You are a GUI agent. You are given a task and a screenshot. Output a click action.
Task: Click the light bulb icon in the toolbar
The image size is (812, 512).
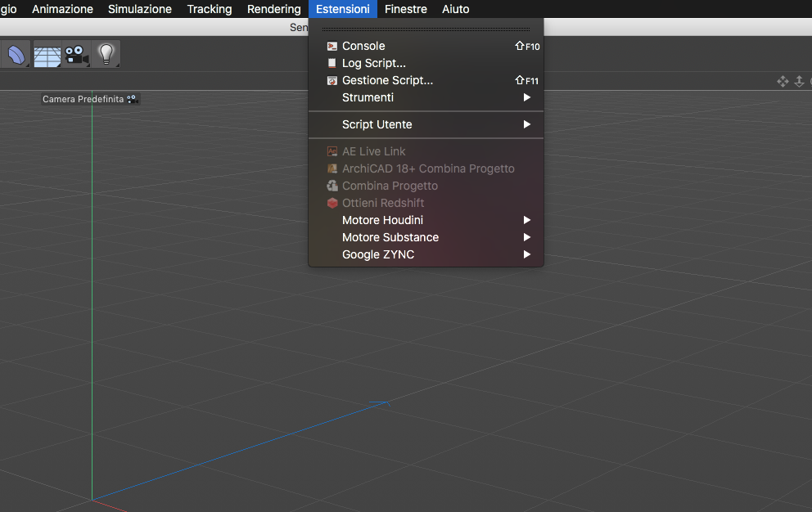point(106,54)
